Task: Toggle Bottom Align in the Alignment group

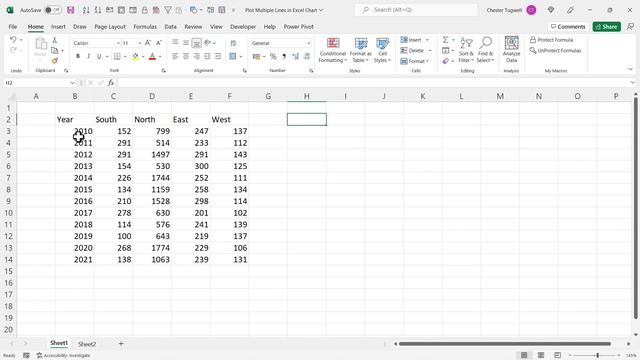Action: [196, 43]
